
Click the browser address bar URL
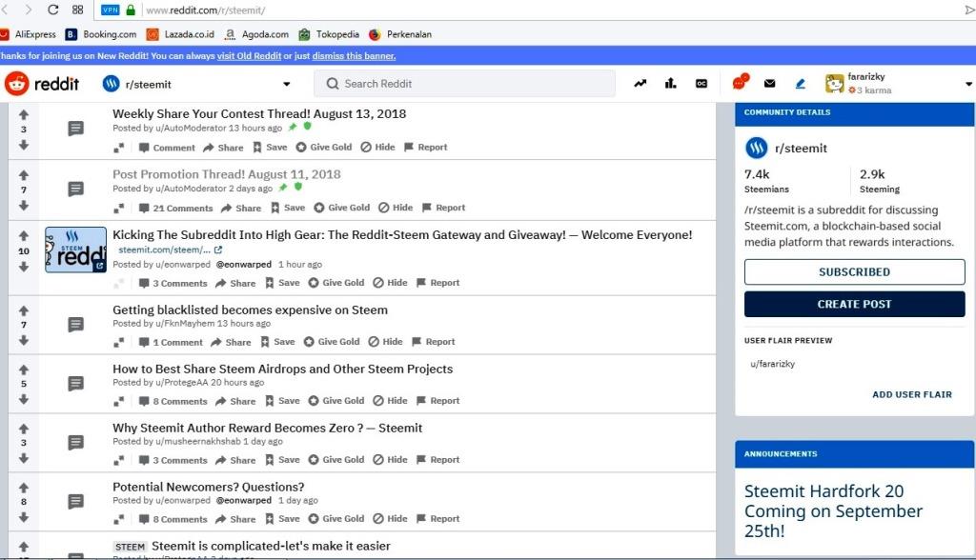tap(206, 10)
